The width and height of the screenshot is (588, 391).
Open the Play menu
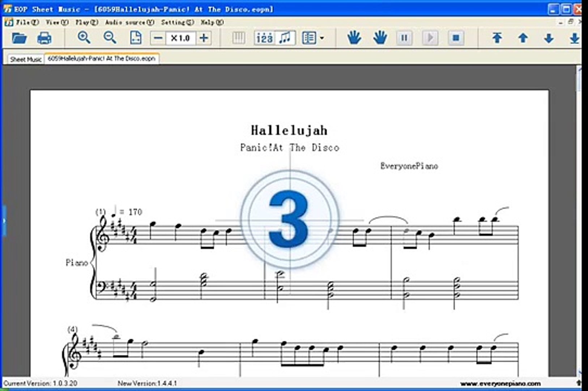(x=87, y=22)
